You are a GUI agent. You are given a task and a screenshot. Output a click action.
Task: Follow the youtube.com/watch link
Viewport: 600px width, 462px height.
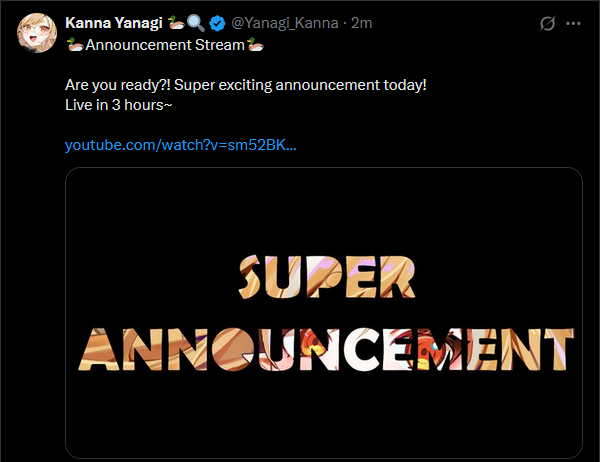tap(180, 145)
